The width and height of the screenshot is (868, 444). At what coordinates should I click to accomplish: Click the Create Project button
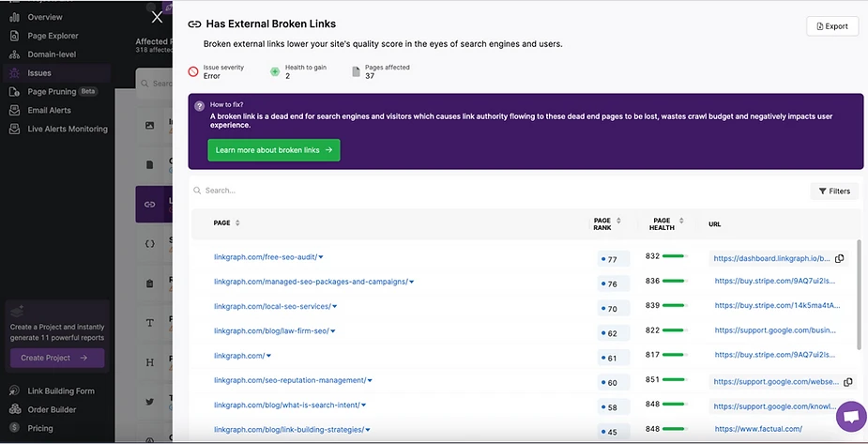coord(57,358)
